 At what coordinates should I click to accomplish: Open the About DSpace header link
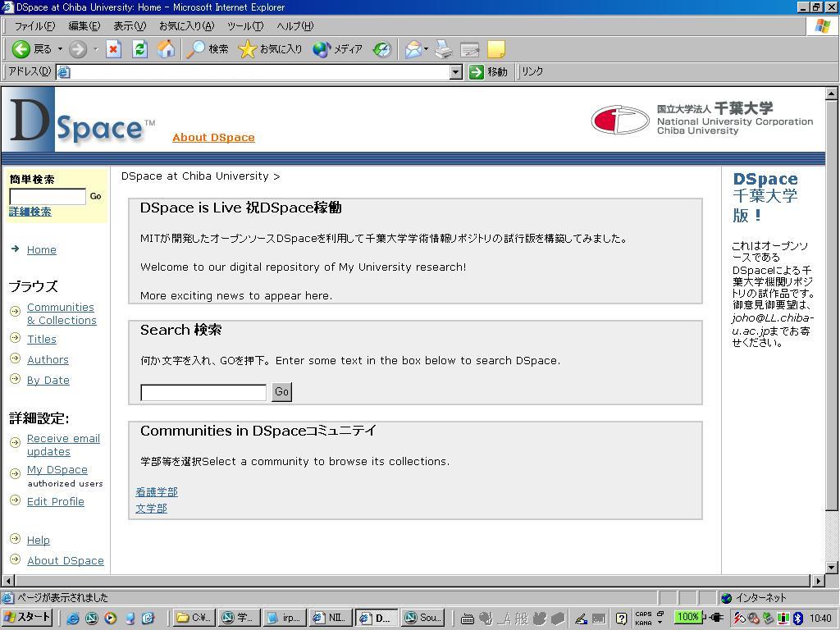(213, 138)
